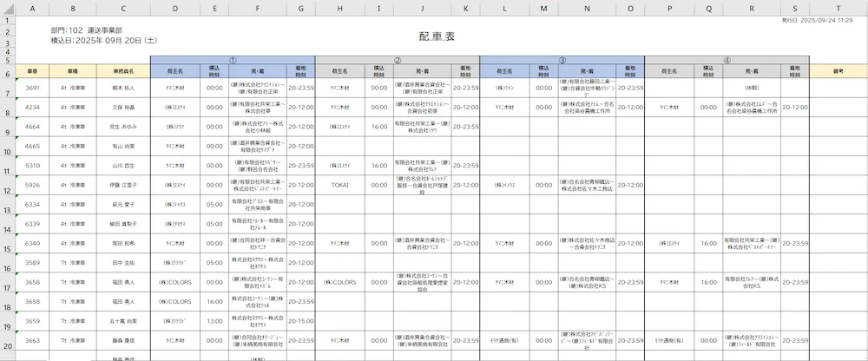Select row 7 header
868x361 pixels.
coord(8,88)
